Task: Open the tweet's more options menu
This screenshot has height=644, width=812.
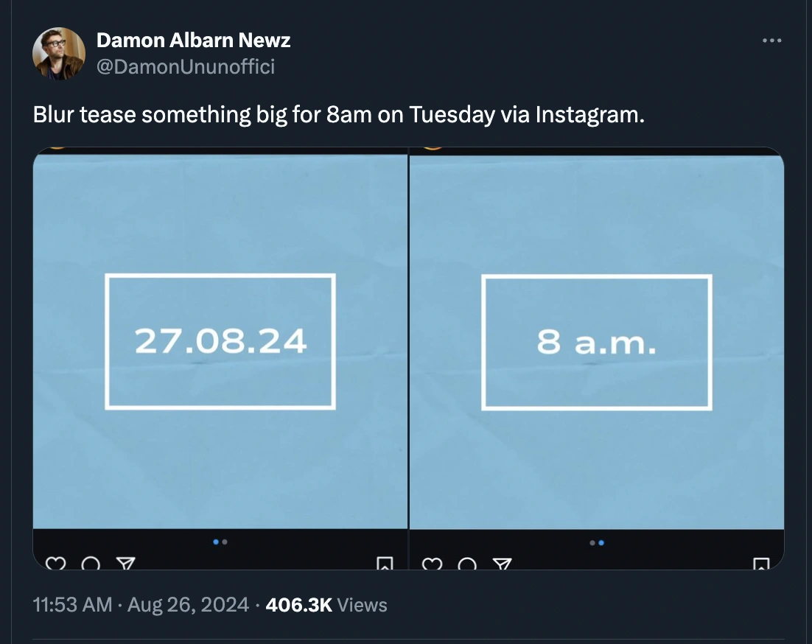Action: (x=771, y=41)
